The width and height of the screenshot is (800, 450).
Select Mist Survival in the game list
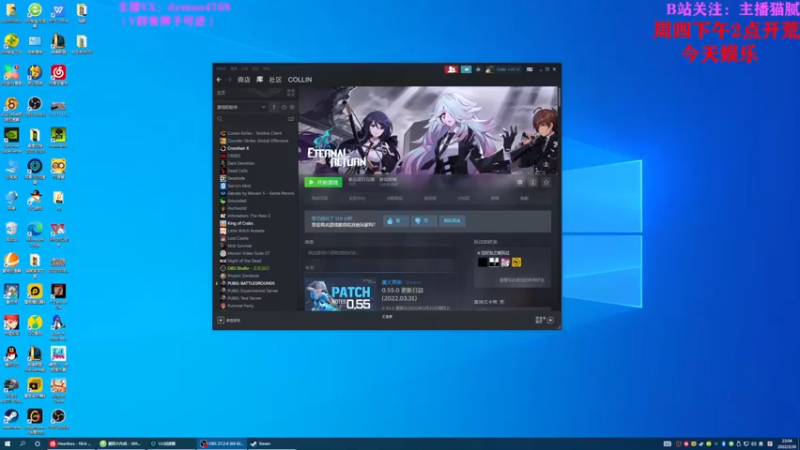coord(239,246)
